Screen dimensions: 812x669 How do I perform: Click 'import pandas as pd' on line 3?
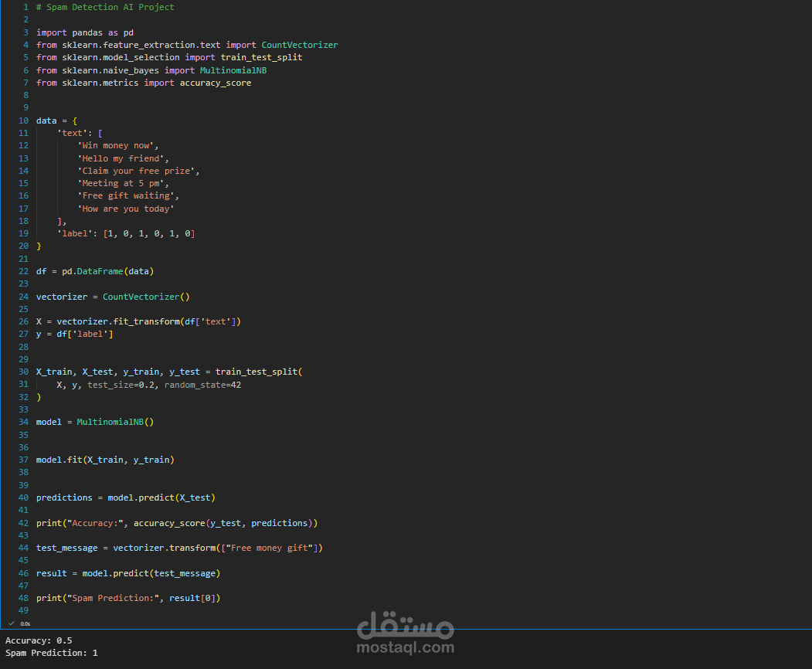(x=85, y=32)
